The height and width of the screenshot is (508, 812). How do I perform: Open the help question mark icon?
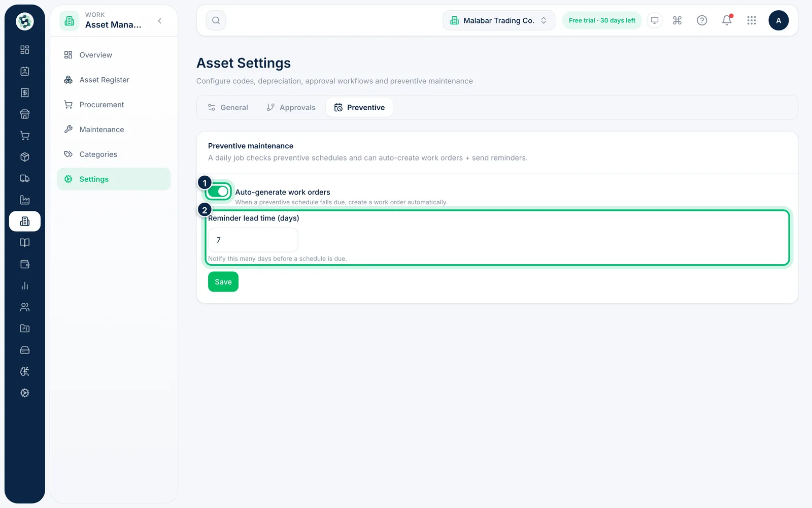click(x=702, y=20)
